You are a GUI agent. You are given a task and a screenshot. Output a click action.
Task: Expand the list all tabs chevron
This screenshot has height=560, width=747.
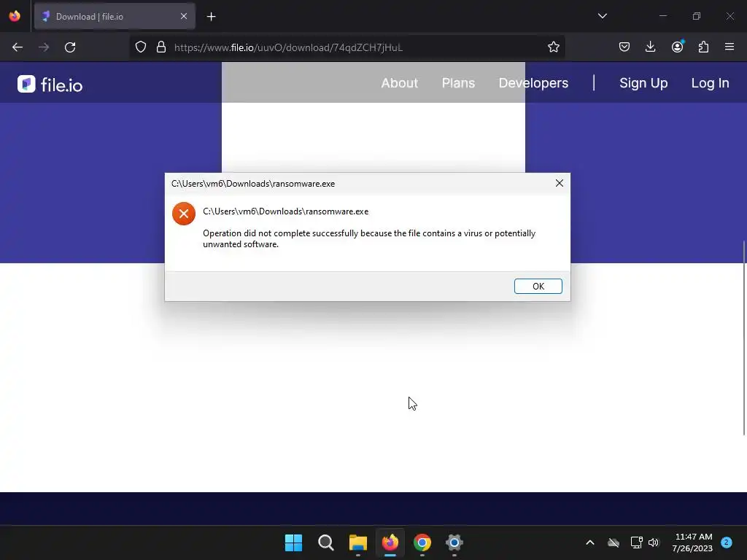602,16
